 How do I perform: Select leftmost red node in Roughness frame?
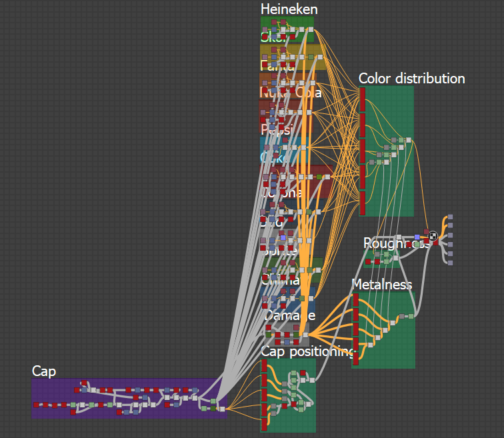point(368,262)
